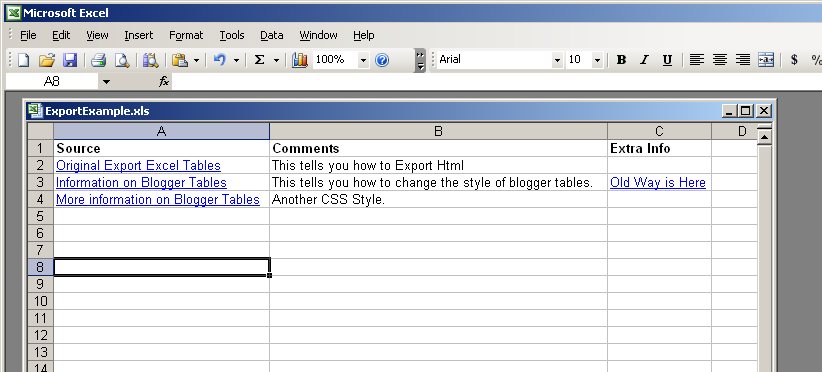Open the Information on Blogger Tables link
Viewport: 822px width, 372px height.
coord(141,182)
